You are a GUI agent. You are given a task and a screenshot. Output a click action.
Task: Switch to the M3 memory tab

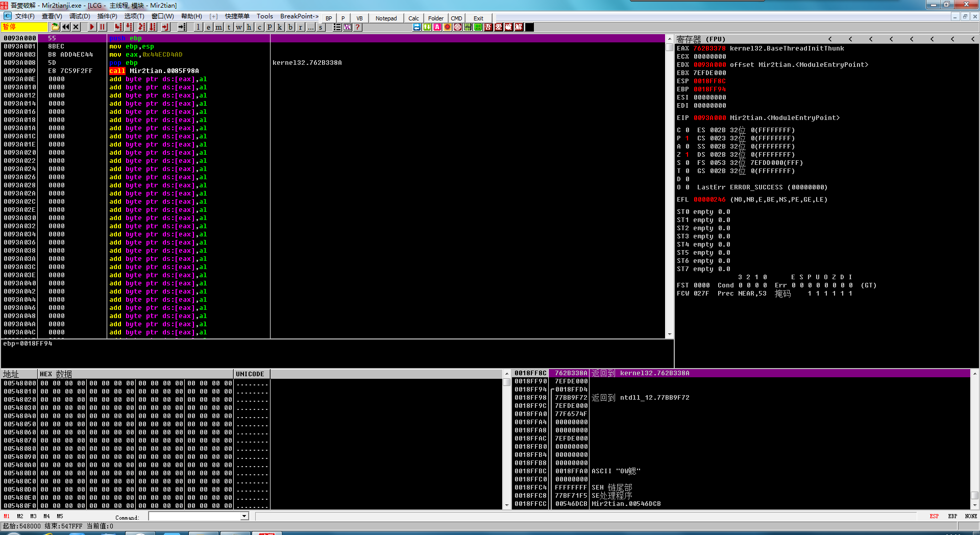click(33, 516)
